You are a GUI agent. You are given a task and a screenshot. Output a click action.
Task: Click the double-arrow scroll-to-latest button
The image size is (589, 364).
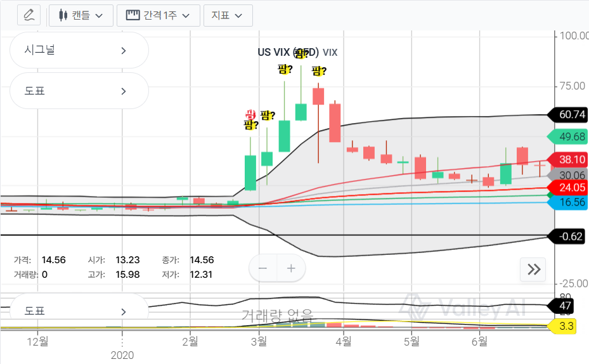coord(534,270)
